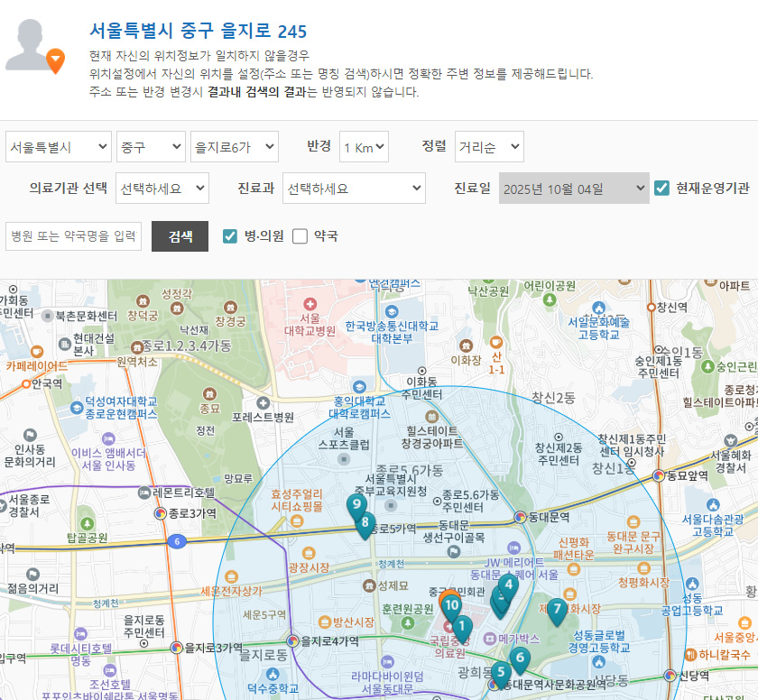Open the 서울특별시 city dropdown

59,146
